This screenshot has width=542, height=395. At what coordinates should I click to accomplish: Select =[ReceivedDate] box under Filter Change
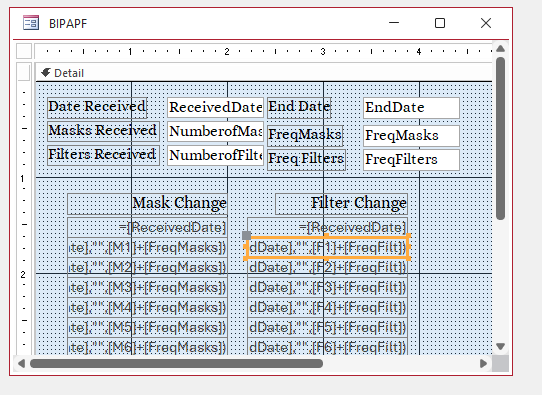(x=328, y=227)
